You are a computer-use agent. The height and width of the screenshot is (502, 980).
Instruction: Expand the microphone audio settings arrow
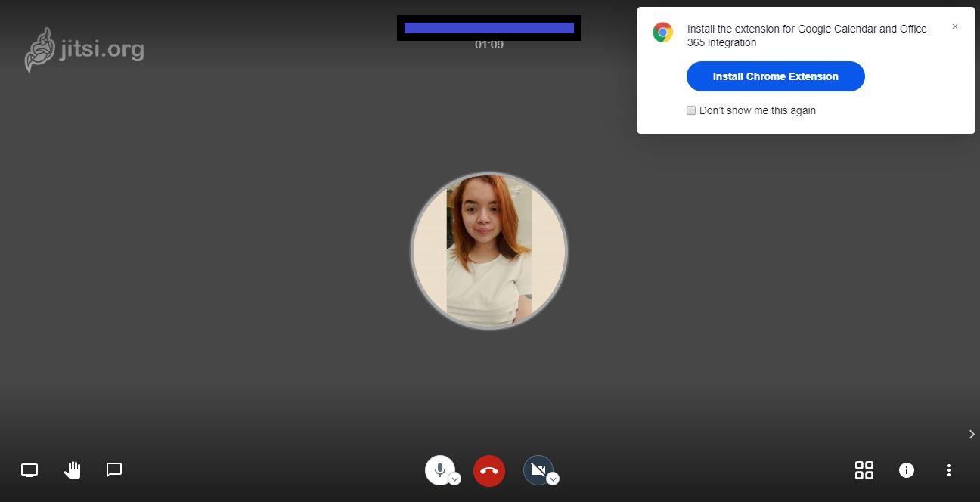tap(454, 479)
